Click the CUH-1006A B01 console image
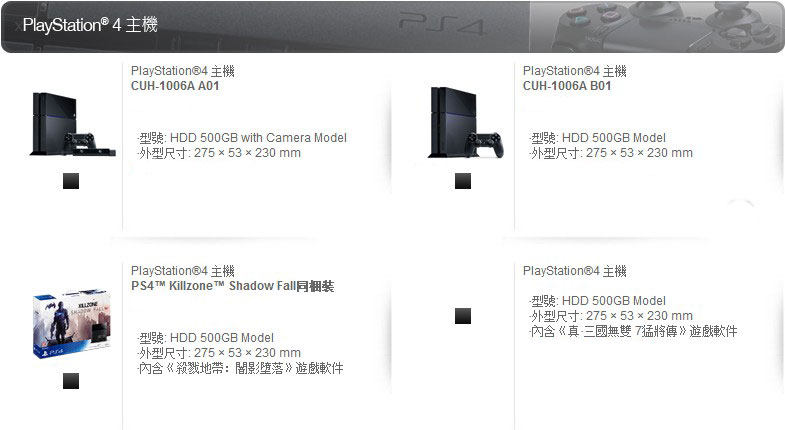This screenshot has height=430, width=785. (466, 123)
